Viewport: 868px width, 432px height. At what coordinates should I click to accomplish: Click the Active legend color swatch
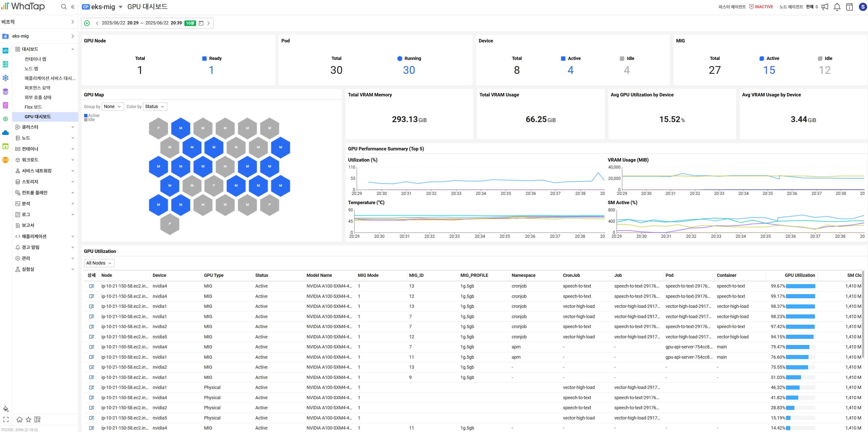click(x=86, y=116)
